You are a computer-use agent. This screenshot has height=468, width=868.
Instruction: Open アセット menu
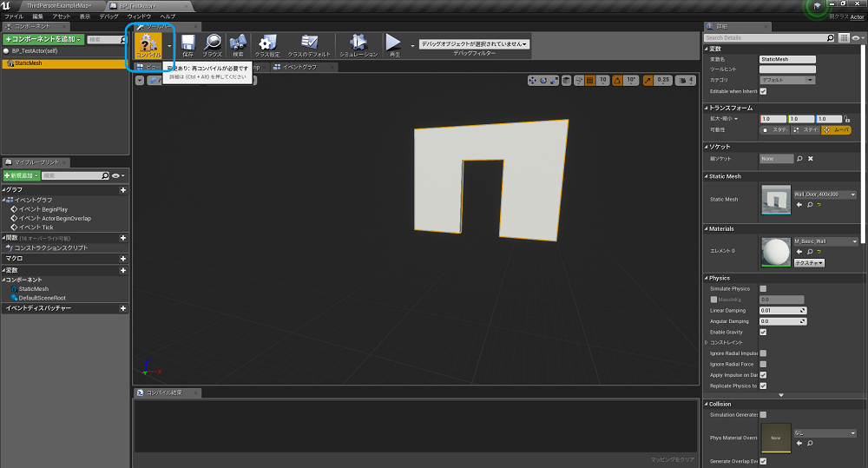pos(61,16)
